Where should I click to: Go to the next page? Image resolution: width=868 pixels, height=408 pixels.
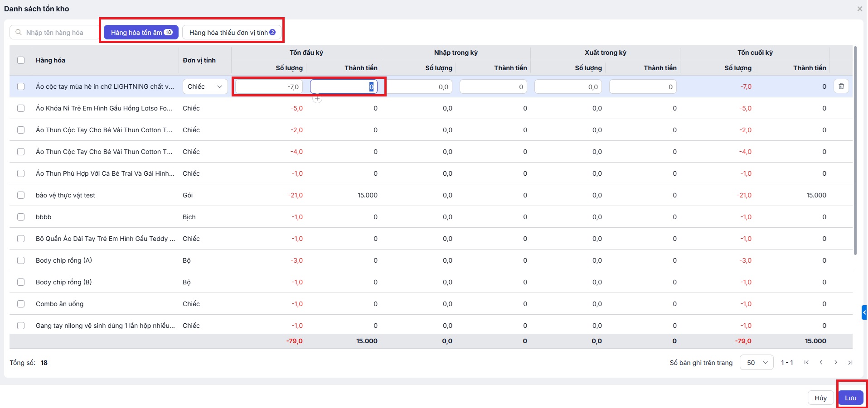point(836,363)
